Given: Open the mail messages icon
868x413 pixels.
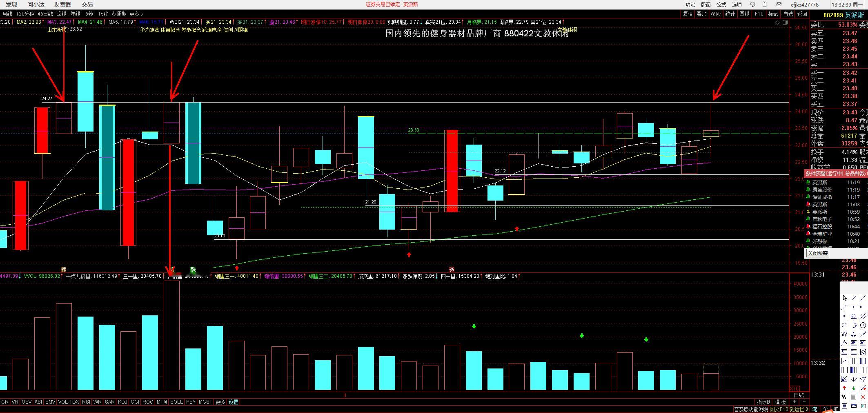Looking at the screenshot, I should pyautogui.click(x=779, y=4).
